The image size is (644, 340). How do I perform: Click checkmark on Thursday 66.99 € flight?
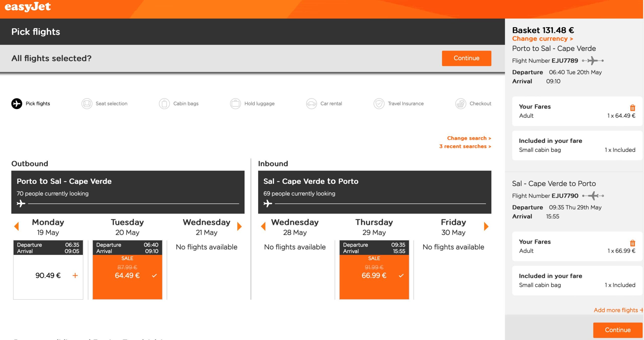coord(401,276)
